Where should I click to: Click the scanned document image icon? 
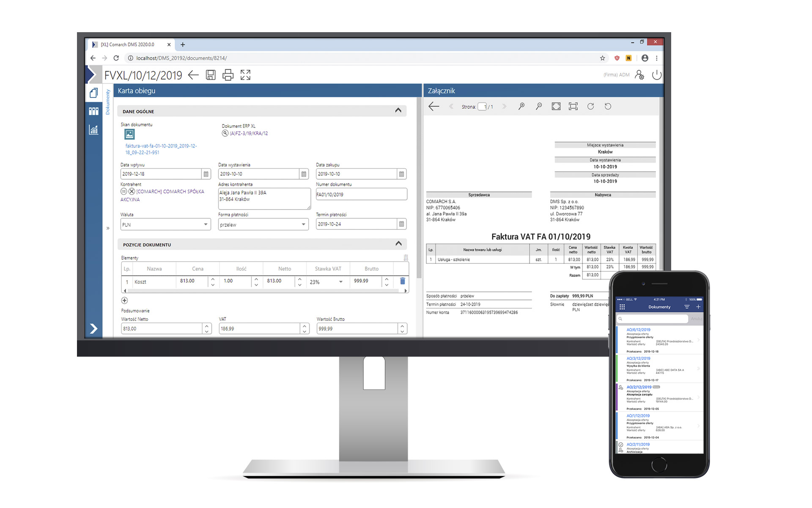(x=129, y=134)
